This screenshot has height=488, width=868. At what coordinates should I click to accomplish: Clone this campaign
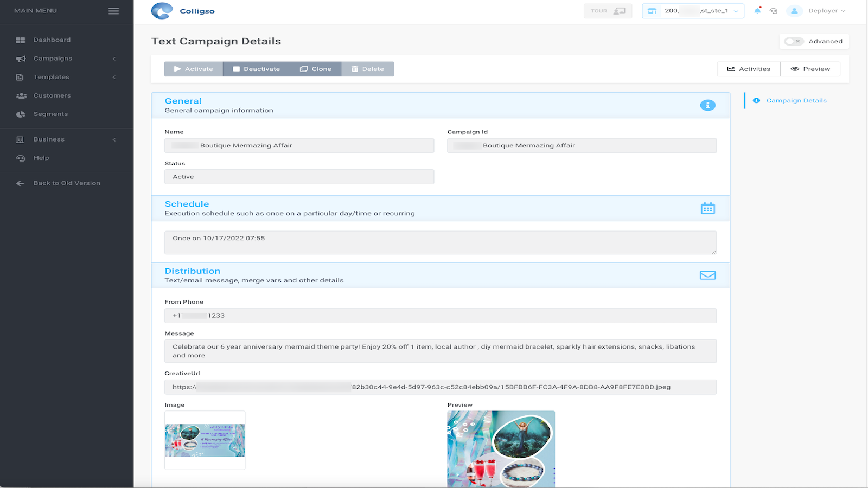[316, 69]
